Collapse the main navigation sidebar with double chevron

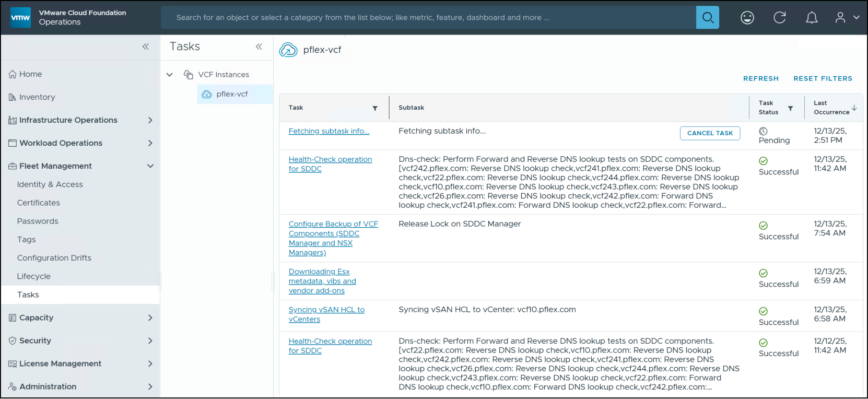click(x=146, y=46)
